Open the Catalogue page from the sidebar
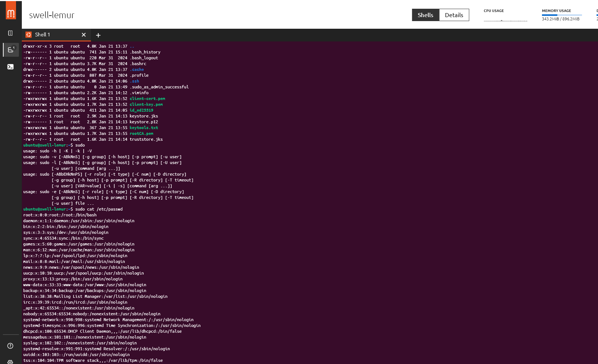The image size is (598, 364). [x=11, y=33]
